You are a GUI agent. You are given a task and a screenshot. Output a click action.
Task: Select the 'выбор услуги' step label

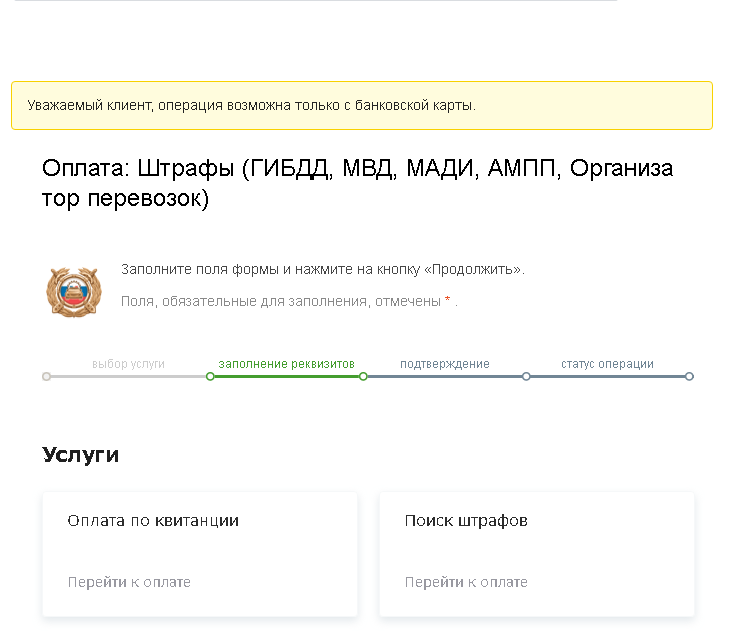(128, 364)
